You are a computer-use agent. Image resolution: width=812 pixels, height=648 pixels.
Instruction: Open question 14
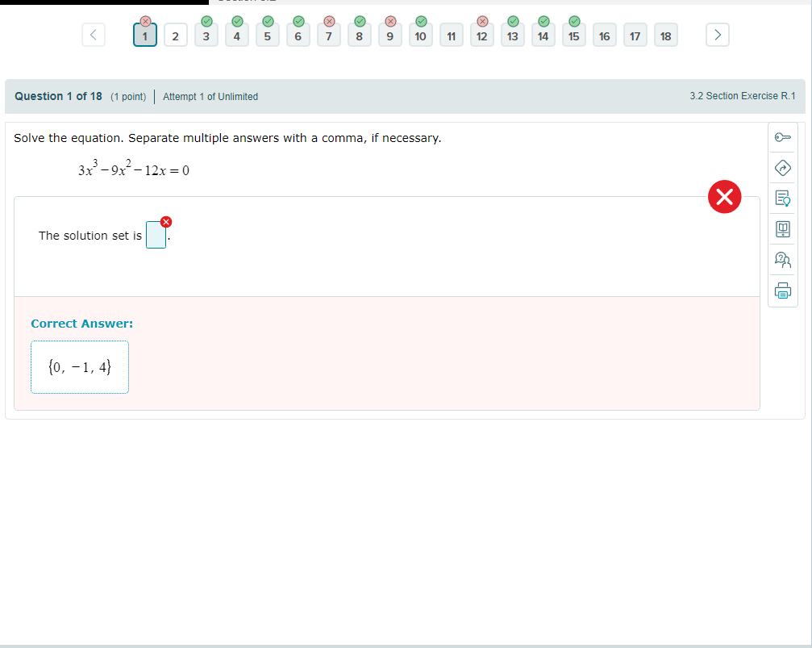point(543,36)
